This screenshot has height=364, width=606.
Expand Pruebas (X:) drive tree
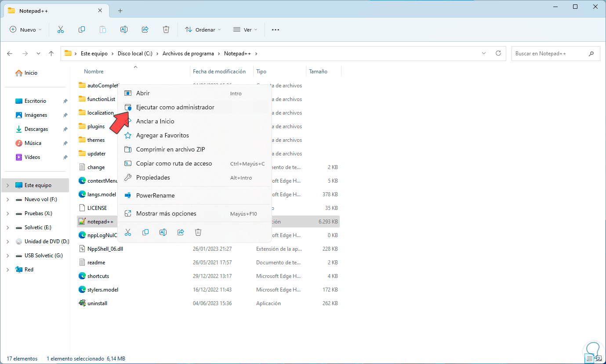8,213
